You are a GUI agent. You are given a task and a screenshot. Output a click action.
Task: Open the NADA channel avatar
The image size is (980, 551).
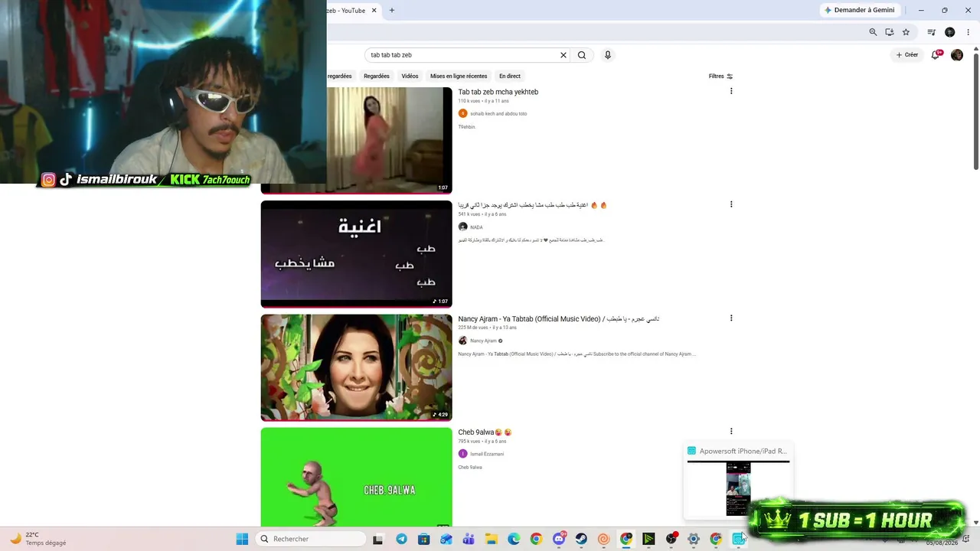[x=463, y=227]
